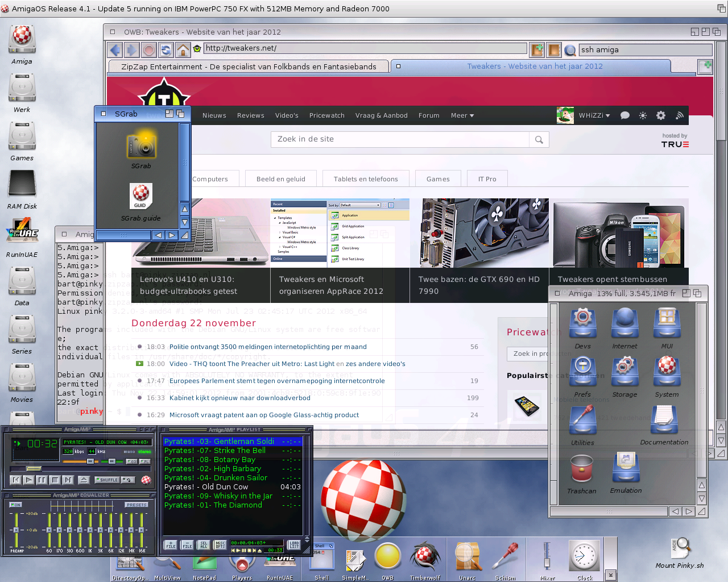Open SGrab.guide document icon
This screenshot has width=728, height=582.
click(x=141, y=197)
